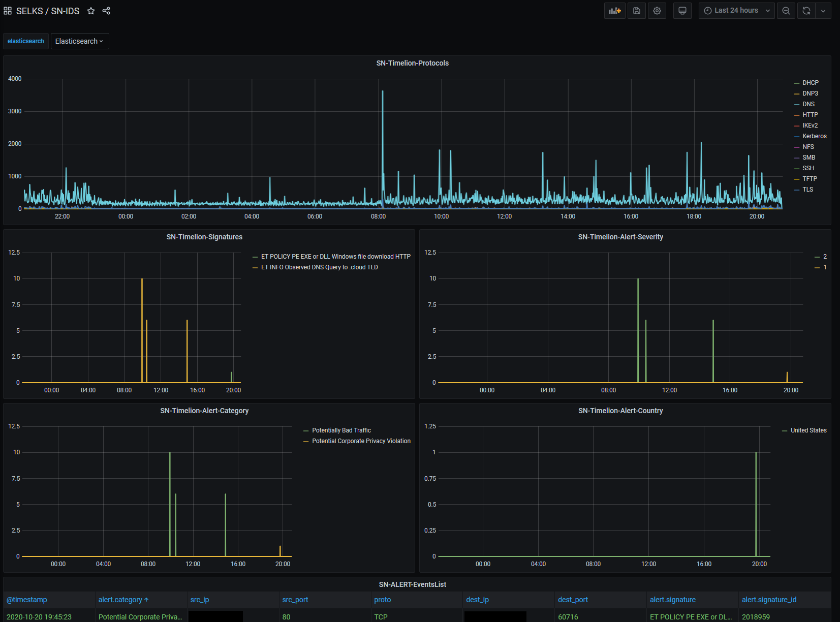This screenshot has height=622, width=840.
Task: Star the SN-IDS dashboard
Action: 91,11
